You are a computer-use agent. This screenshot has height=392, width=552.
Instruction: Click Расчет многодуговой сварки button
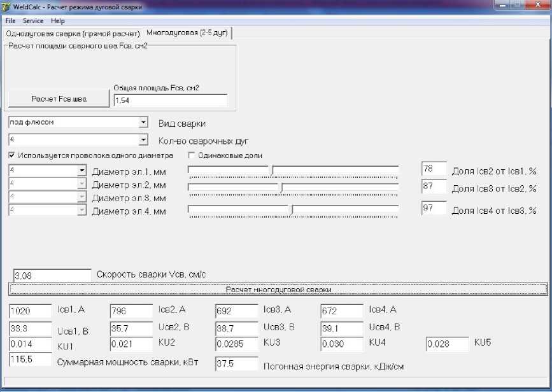278,290
